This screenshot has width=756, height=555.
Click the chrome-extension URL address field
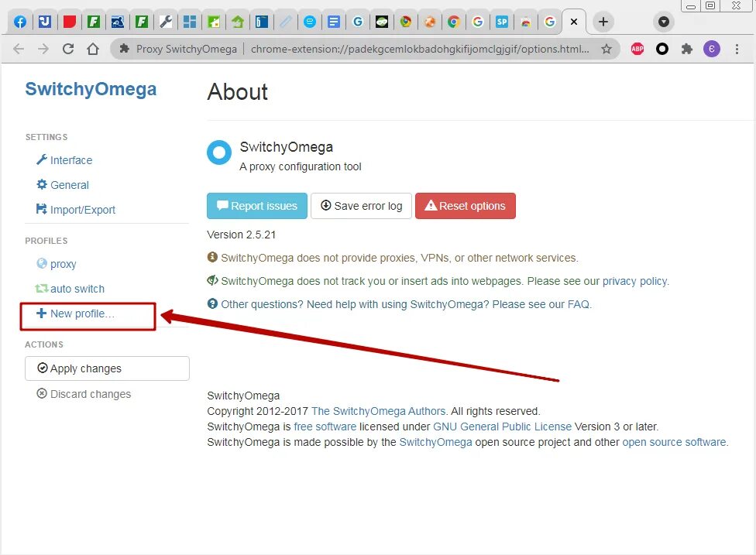click(x=420, y=49)
